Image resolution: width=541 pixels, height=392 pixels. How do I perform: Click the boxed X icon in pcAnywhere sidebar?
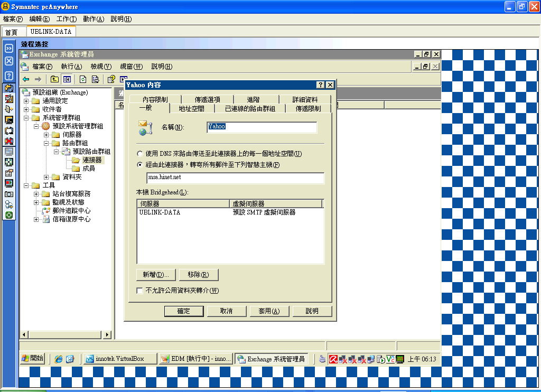9,61
